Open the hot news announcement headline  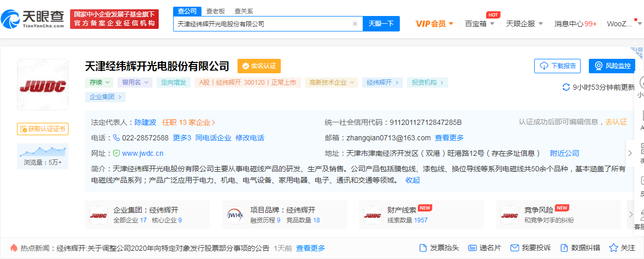pos(163,248)
